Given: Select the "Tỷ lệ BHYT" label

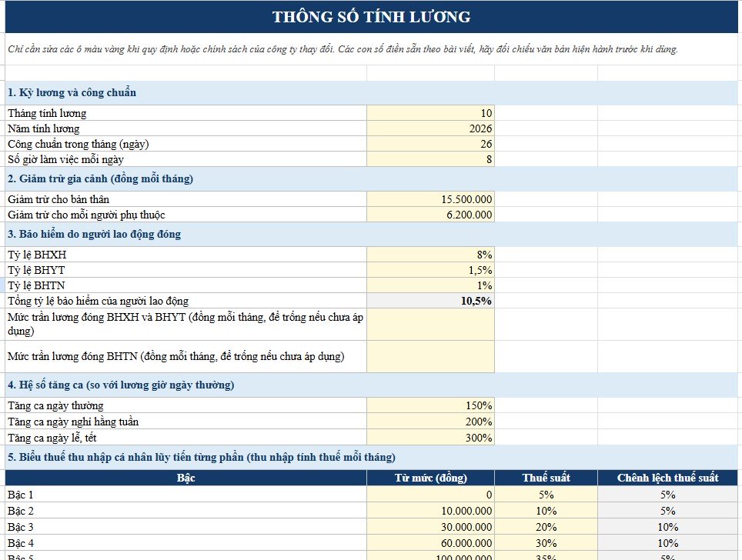Looking at the screenshot, I should click(186, 270).
